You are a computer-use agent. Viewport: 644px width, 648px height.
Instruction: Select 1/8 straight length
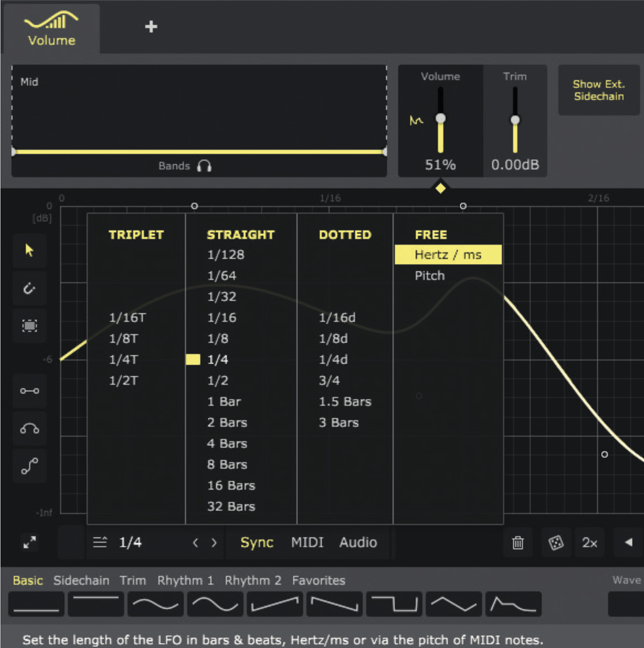[218, 339]
